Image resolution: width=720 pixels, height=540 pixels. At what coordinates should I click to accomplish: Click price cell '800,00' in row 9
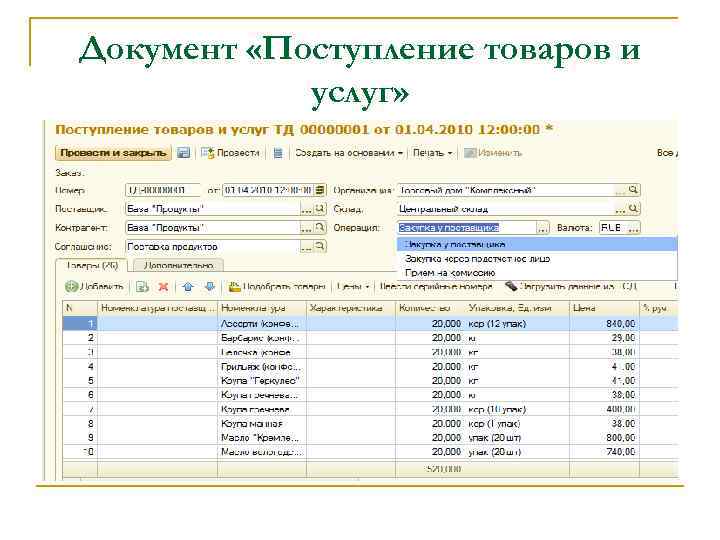point(604,438)
